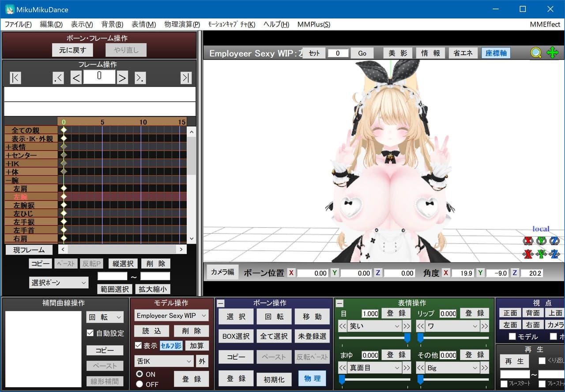The image size is (565, 392).
Task: Click the red X translate axis icon
Action: (527, 254)
